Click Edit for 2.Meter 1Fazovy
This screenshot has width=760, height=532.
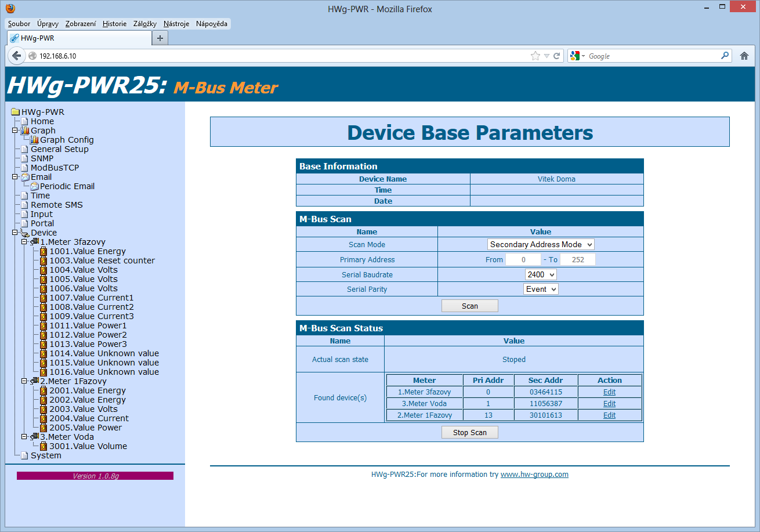click(609, 415)
